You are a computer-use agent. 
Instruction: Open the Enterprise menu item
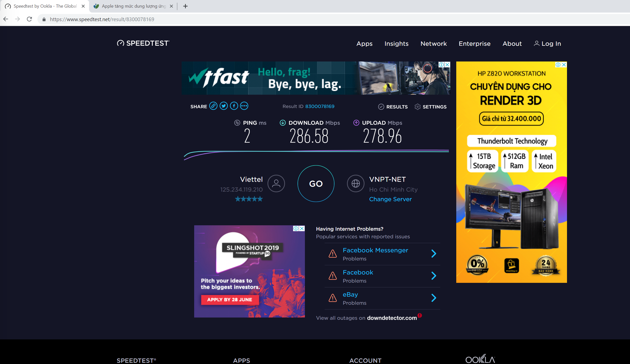(474, 44)
